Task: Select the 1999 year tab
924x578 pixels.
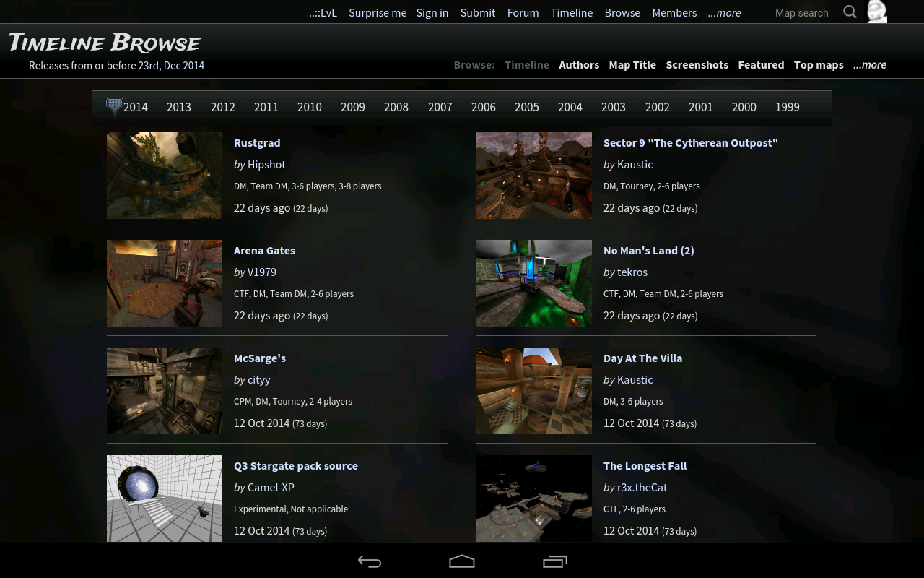Action: coord(787,107)
